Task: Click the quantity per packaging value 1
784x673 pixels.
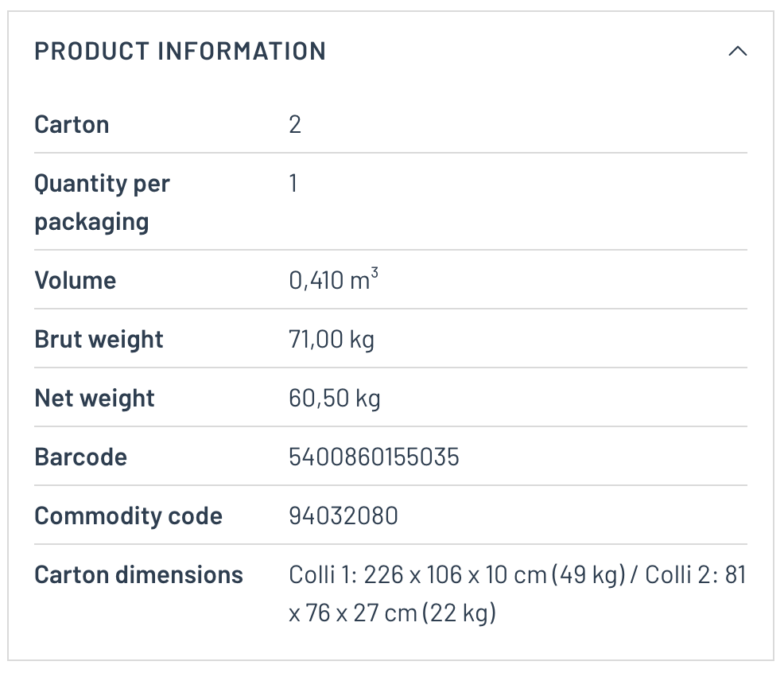Action: click(x=293, y=184)
